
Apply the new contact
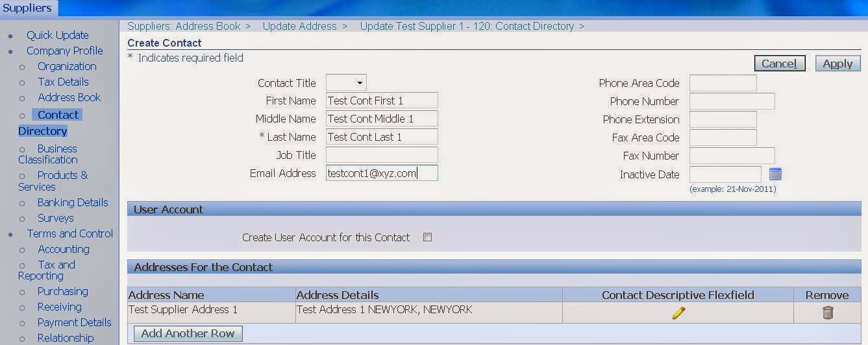(837, 64)
